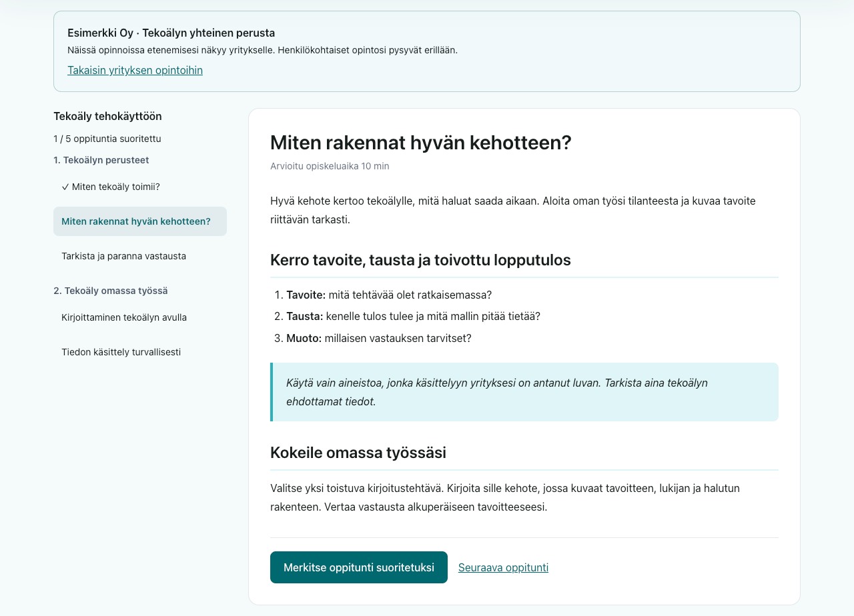
Task: Click 'Takaisin yrityksen opintoihin' link
Action: pos(135,70)
